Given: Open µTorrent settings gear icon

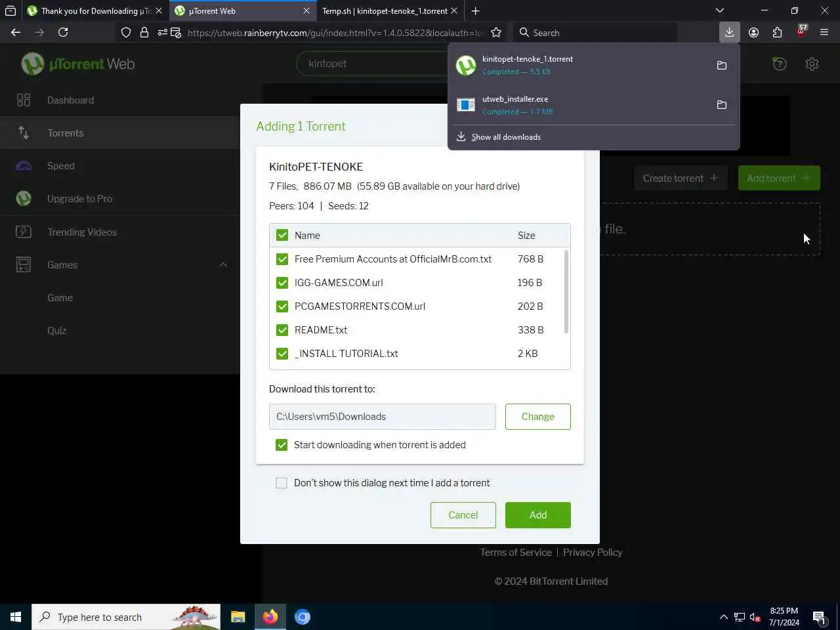Looking at the screenshot, I should click(x=812, y=64).
